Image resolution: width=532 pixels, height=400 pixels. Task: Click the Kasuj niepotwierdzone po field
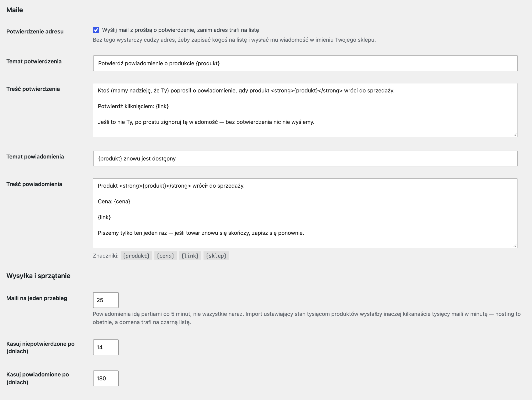[x=106, y=347]
